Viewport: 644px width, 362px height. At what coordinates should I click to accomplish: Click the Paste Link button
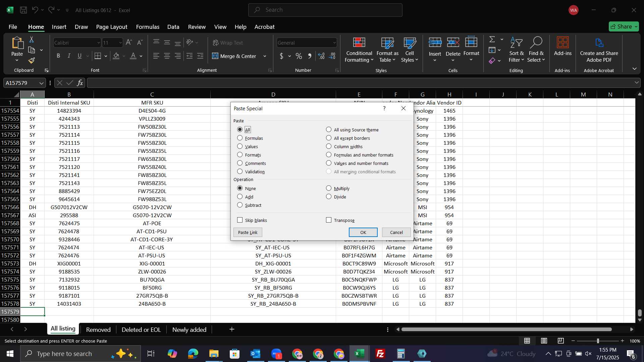248,232
